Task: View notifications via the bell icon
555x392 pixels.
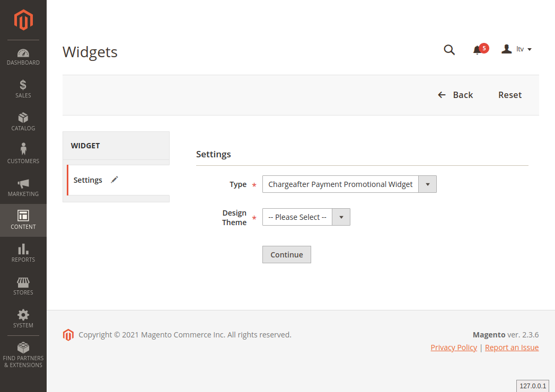Action: tap(478, 50)
